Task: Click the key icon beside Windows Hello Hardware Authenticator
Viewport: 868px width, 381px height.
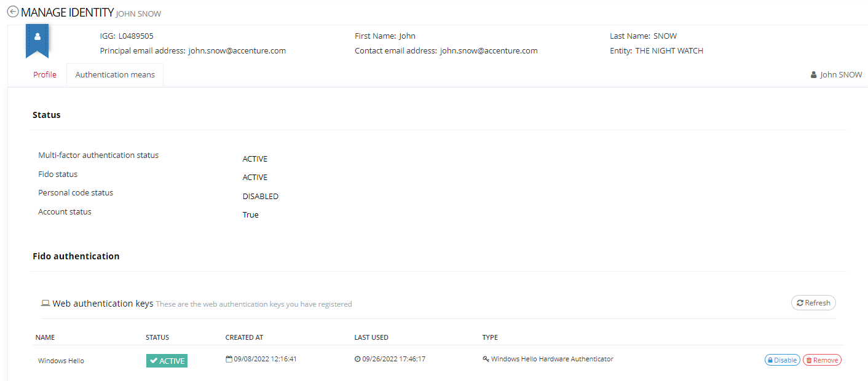Action: [x=486, y=359]
